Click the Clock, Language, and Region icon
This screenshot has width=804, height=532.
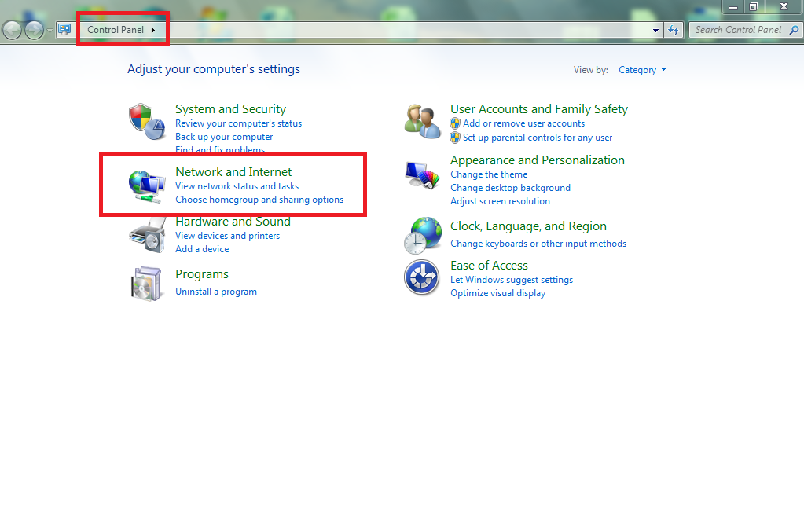(x=422, y=233)
